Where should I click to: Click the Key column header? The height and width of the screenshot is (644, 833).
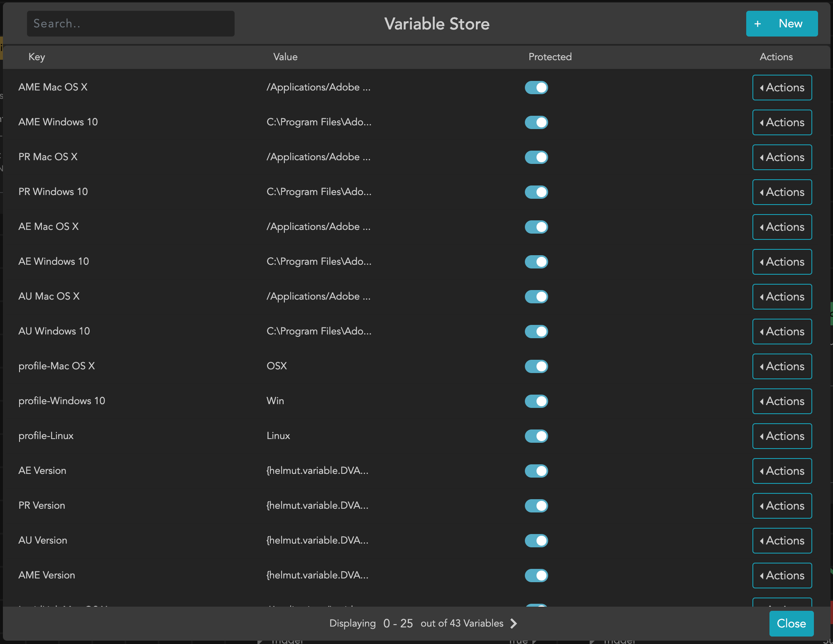37,57
